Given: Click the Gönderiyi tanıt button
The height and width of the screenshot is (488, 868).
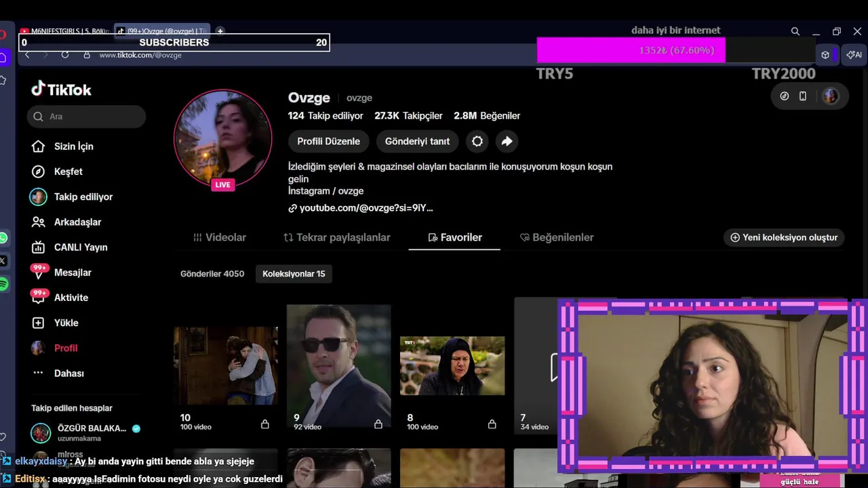Looking at the screenshot, I should tap(417, 141).
